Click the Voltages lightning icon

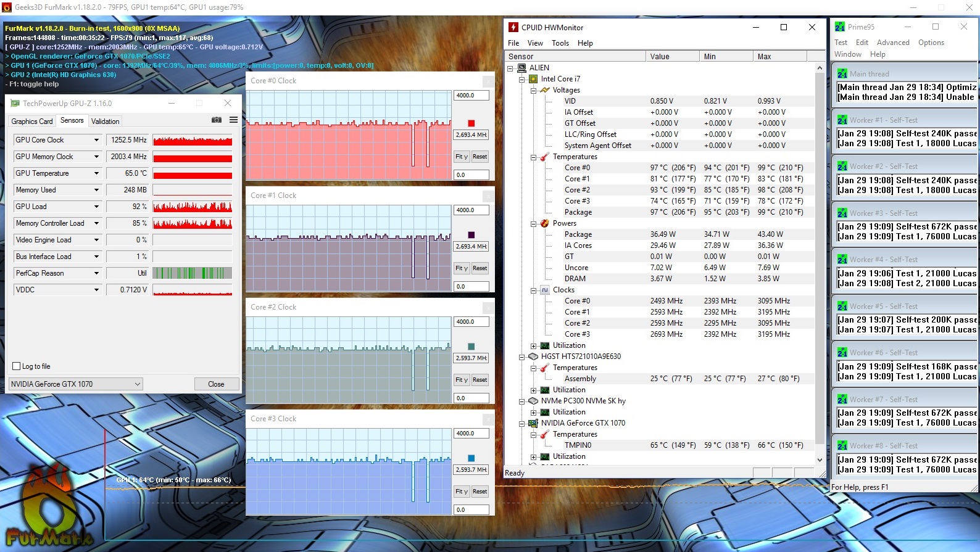(x=545, y=90)
